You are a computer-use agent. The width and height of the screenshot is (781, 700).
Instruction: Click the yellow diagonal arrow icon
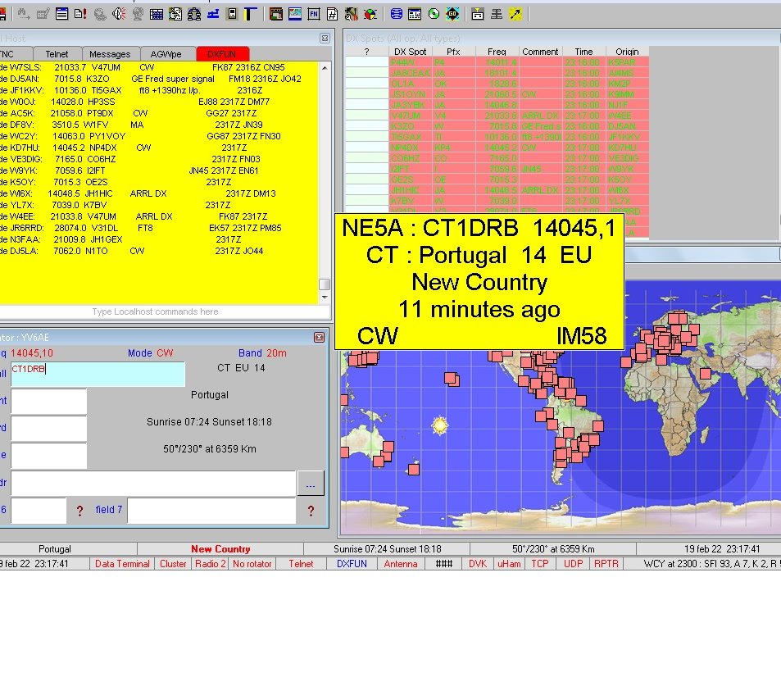515,14
